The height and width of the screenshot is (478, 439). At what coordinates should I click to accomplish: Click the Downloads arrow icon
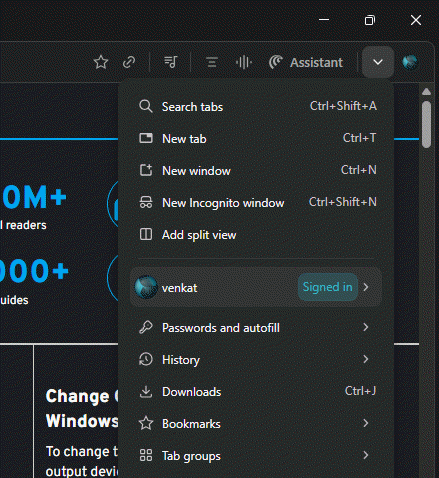click(146, 392)
